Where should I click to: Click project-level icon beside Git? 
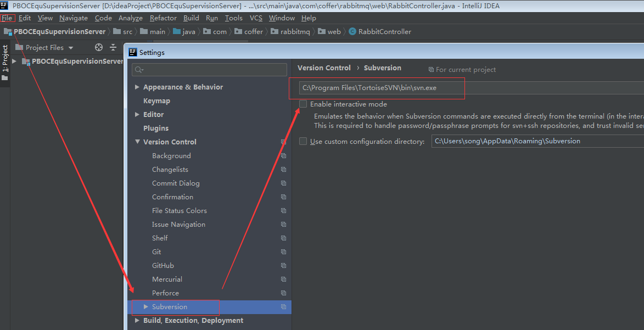[x=283, y=252]
